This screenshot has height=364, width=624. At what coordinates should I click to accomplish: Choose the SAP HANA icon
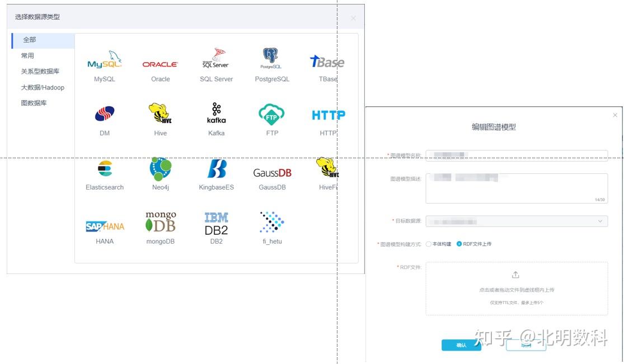(x=105, y=226)
